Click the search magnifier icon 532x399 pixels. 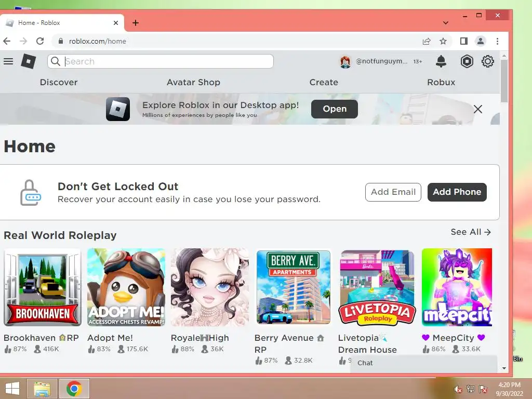click(55, 61)
